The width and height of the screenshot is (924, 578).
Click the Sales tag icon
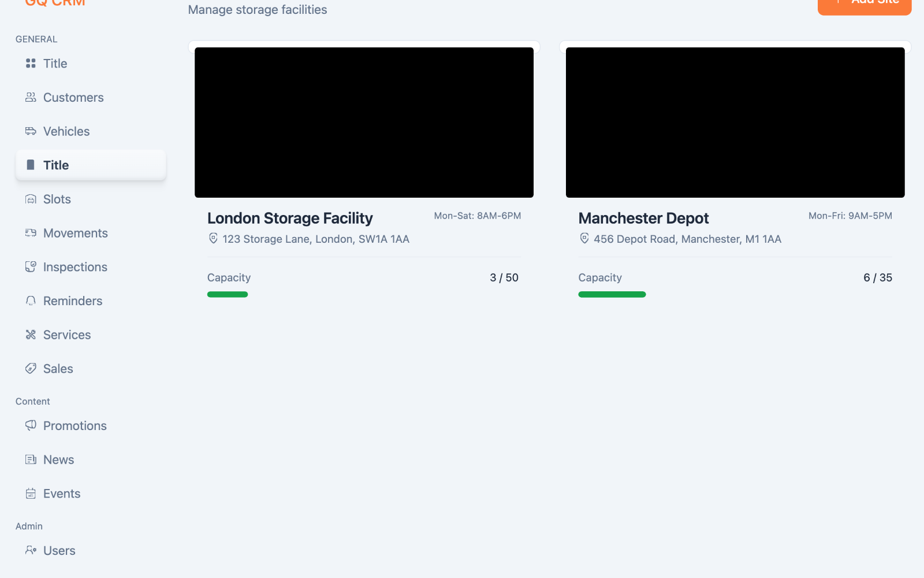[x=31, y=368]
